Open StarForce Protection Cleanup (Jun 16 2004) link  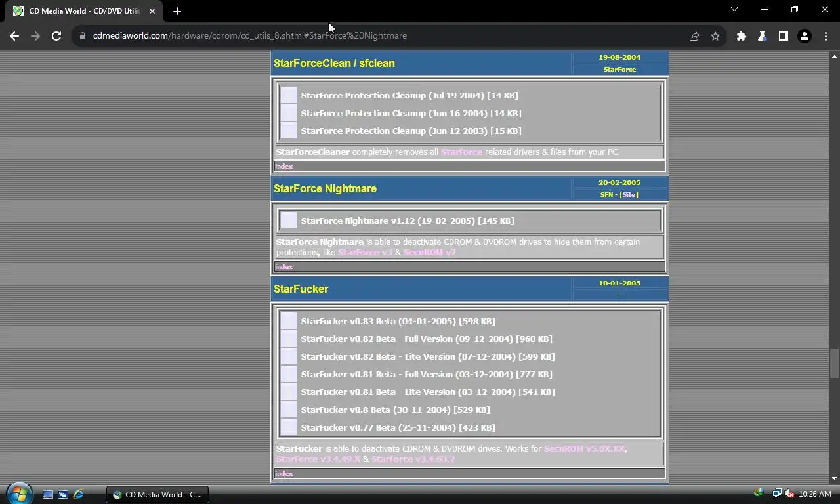411,113
